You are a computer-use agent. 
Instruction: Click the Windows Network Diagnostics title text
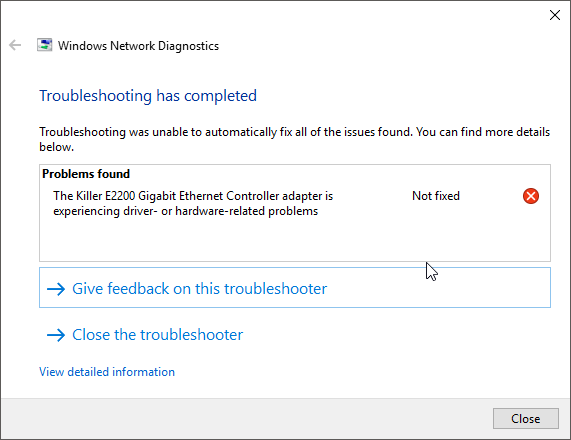click(x=138, y=46)
